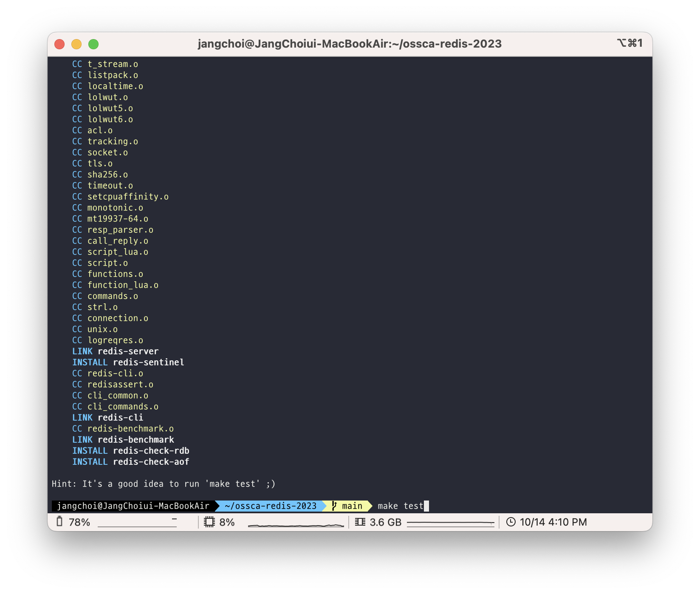Click the line CC redis-cli.o
700x594 pixels.
pos(108,373)
